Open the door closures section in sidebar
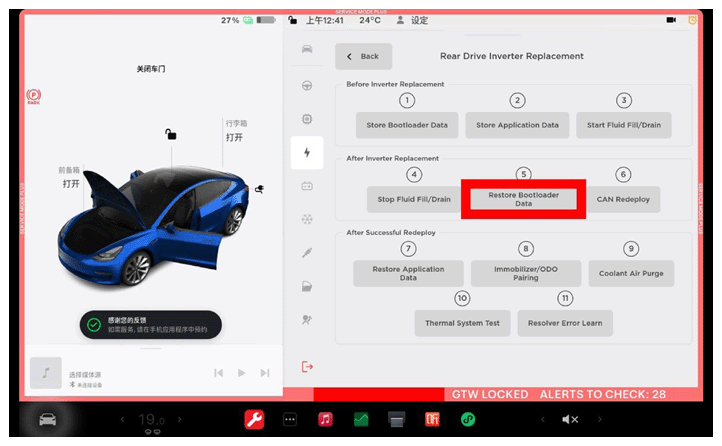Viewport: 722px width, 446px height. [307, 286]
